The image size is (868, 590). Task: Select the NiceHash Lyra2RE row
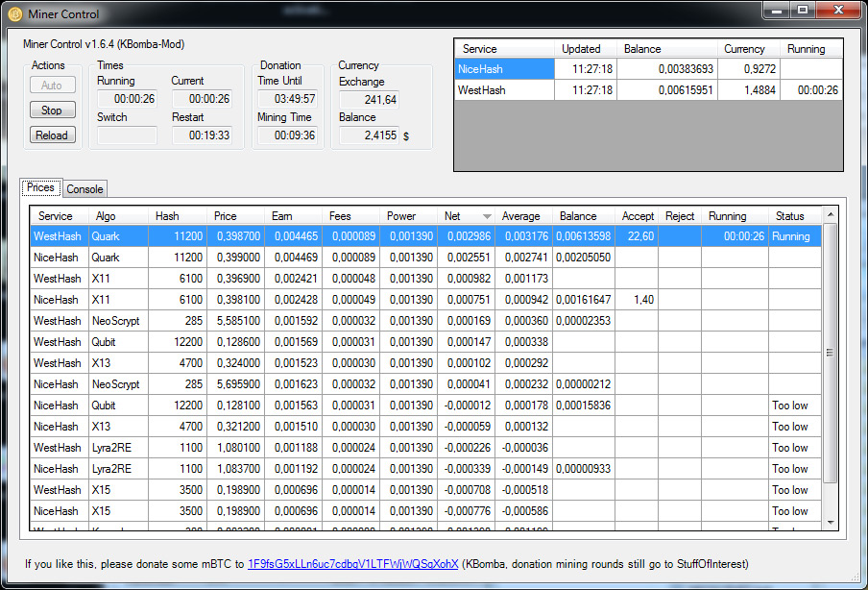[425, 469]
